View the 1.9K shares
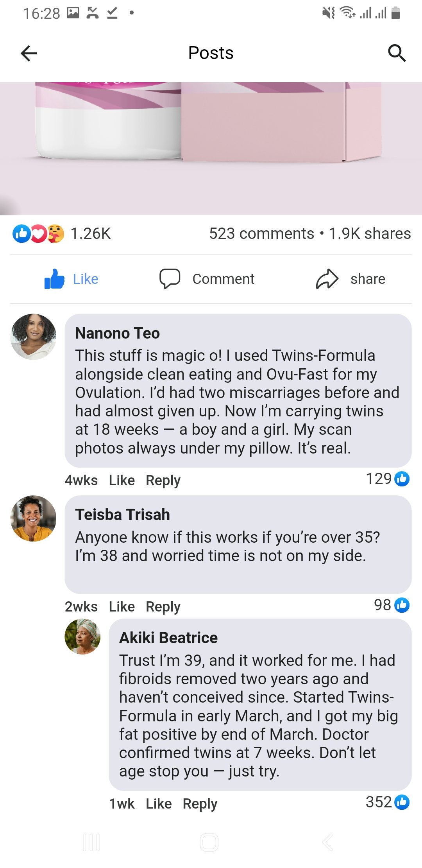The image size is (422, 868). 370,234
